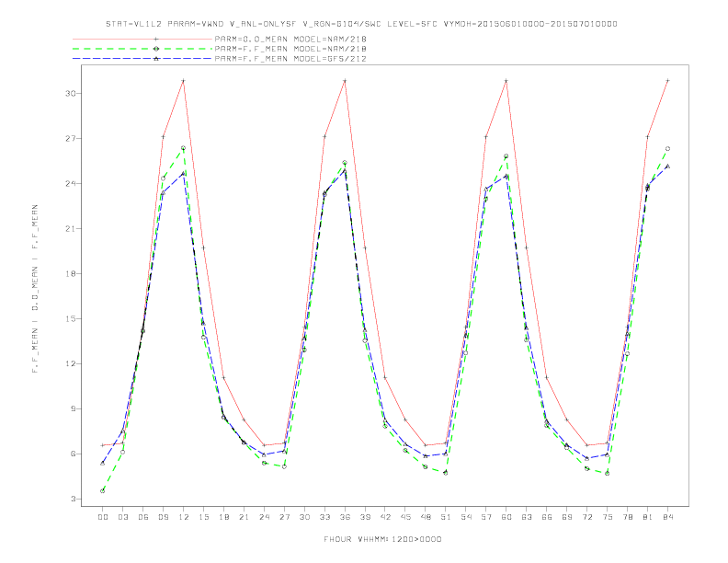Click x-axis forecast hour label 06
The image size is (728, 563).
click(143, 517)
